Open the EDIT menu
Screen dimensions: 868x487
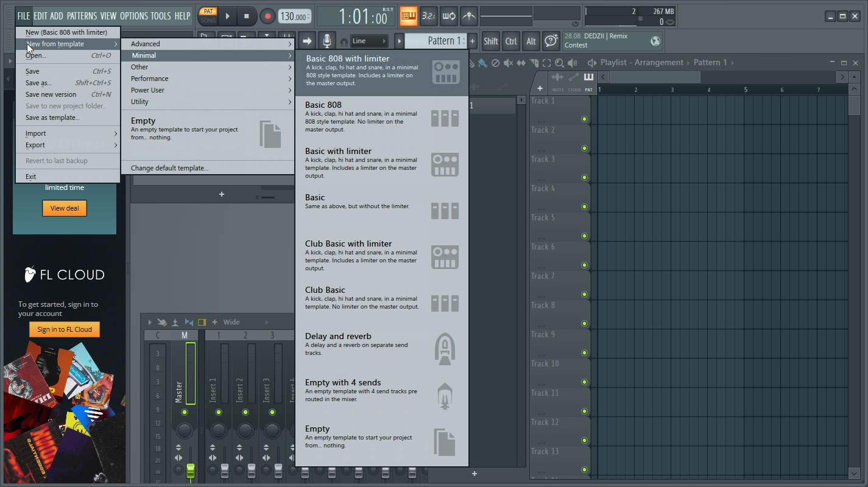point(41,16)
